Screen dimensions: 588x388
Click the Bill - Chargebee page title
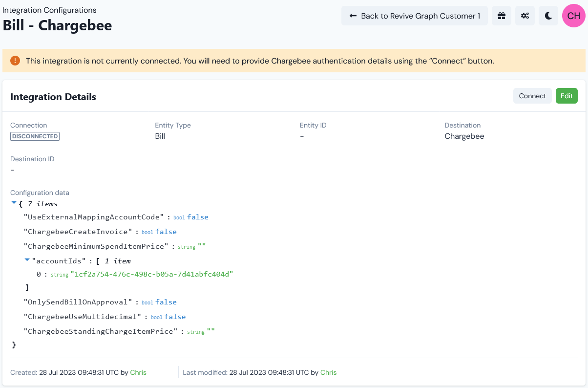58,25
